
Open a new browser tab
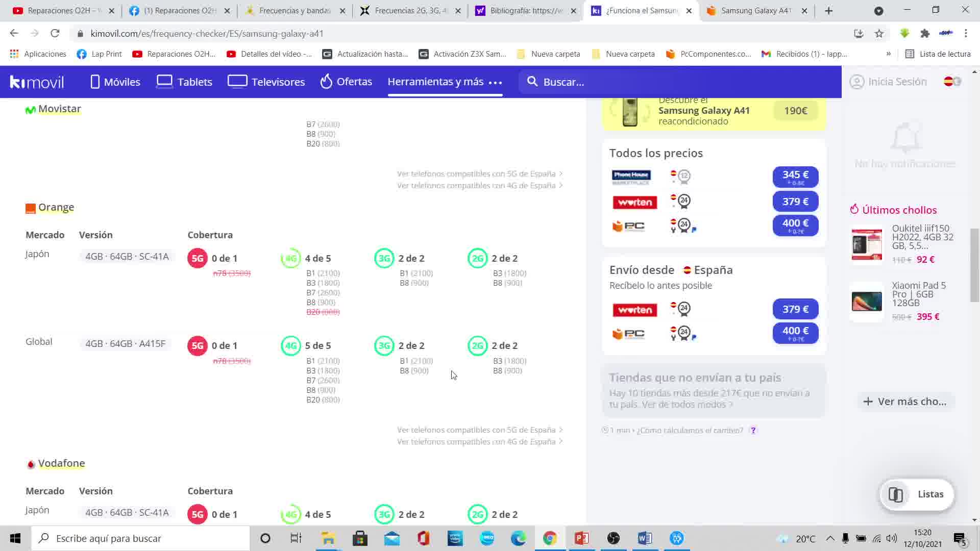pyautogui.click(x=829, y=11)
